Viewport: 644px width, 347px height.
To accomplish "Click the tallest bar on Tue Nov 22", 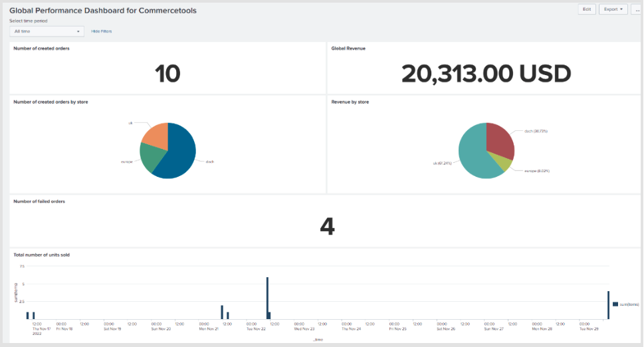I will 267,298.
